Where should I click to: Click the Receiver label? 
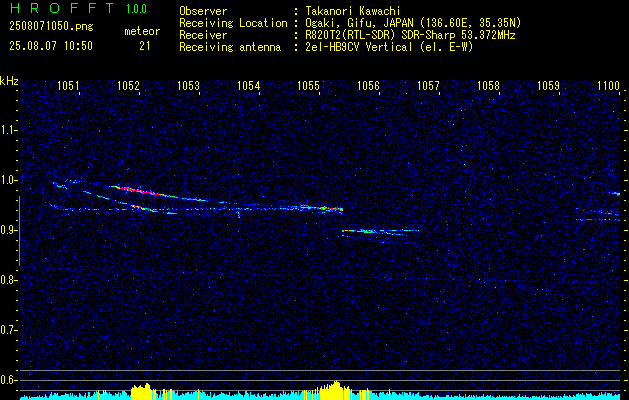coord(203,35)
